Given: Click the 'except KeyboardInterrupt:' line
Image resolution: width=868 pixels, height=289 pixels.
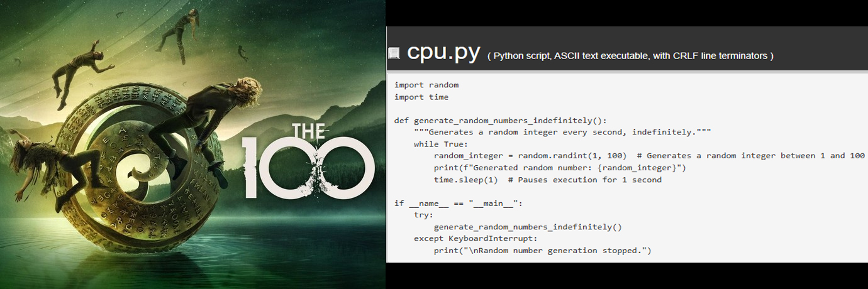Looking at the screenshot, I should coord(476,239).
